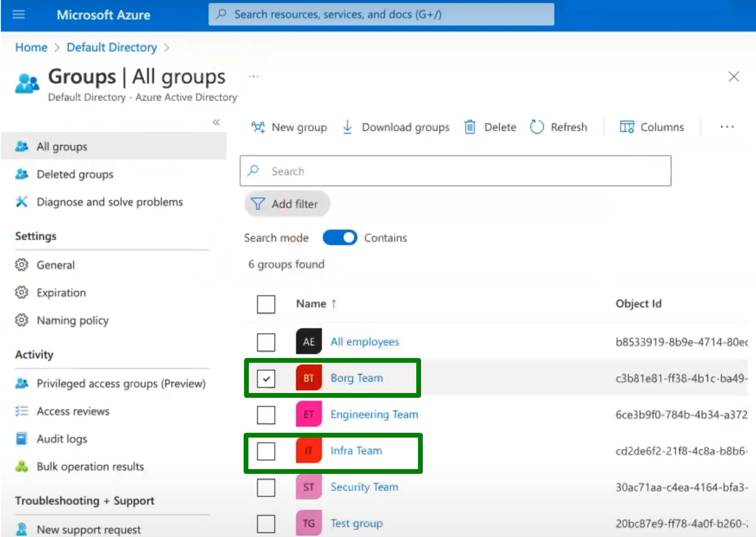
Task: Uncheck the Borg Team row checkbox
Action: click(266, 379)
